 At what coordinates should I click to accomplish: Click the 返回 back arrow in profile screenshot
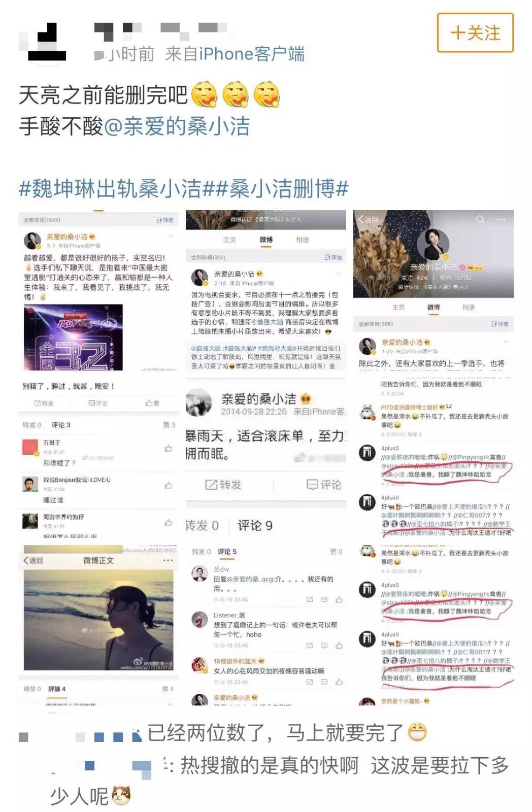[368, 219]
